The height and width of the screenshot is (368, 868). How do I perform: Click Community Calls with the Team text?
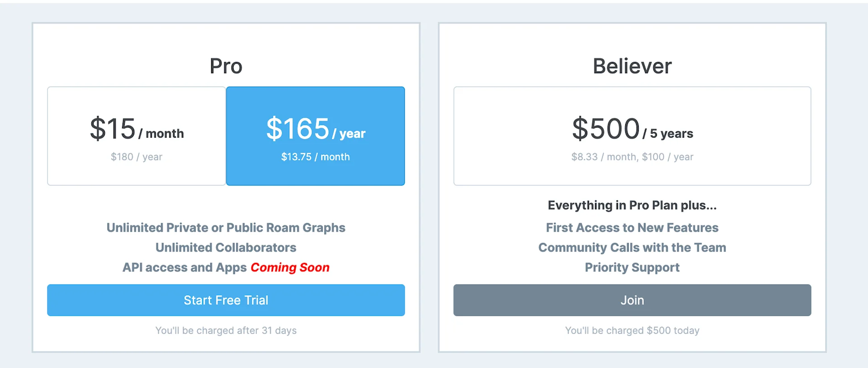click(632, 247)
